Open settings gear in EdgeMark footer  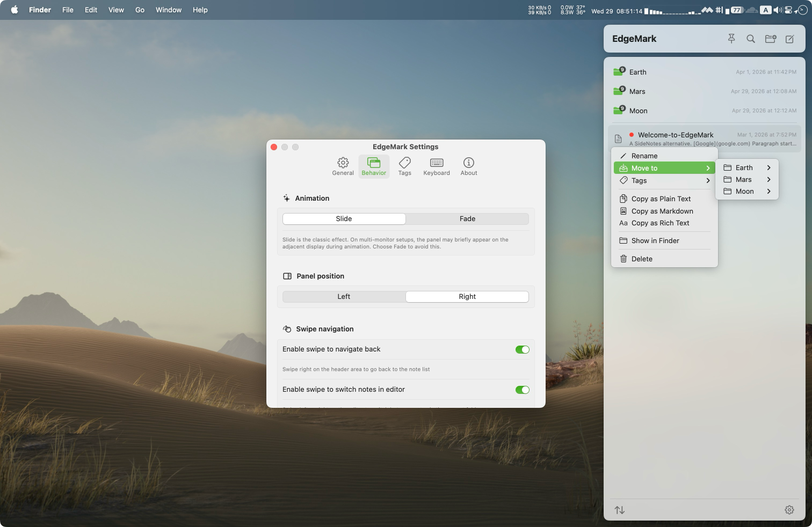coord(789,510)
